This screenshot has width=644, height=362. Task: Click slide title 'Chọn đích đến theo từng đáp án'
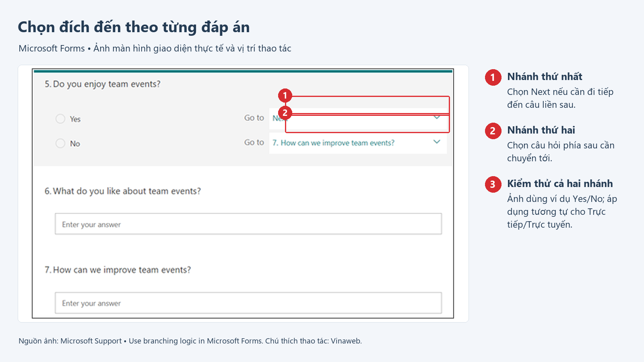pos(134,27)
